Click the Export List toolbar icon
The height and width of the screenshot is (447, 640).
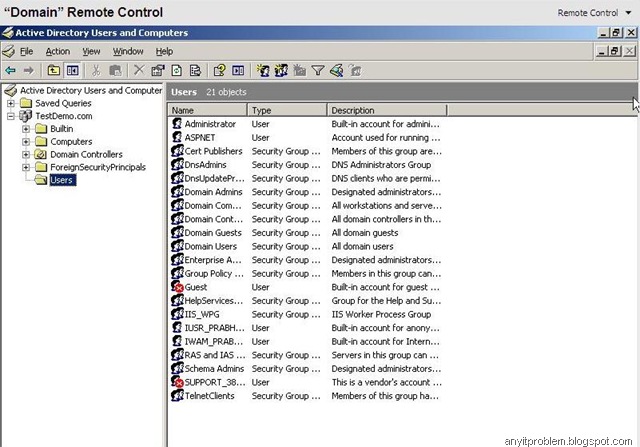pyautogui.click(x=196, y=71)
